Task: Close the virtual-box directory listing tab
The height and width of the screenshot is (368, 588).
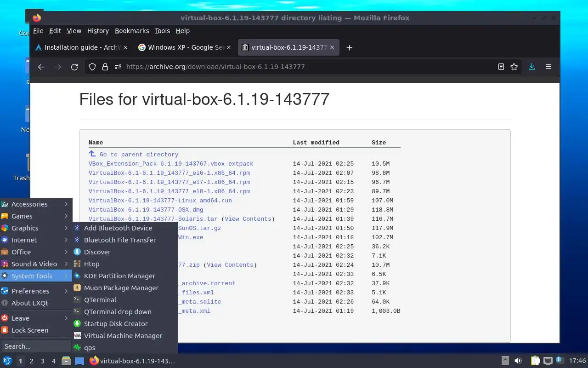Action: pos(332,47)
